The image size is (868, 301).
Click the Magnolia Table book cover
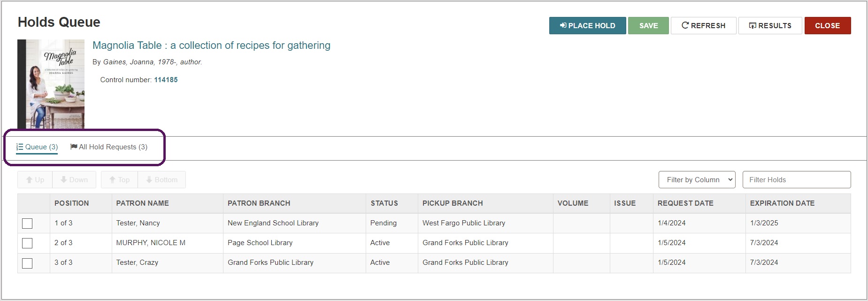(51, 84)
